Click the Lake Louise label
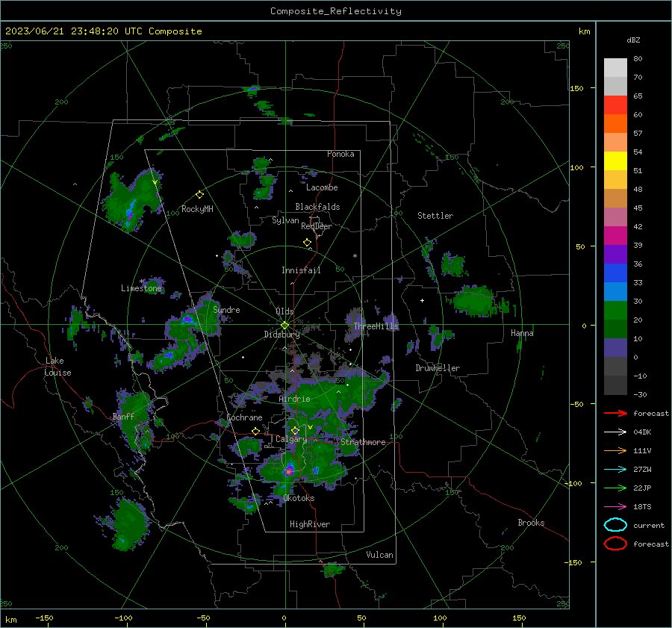Viewport: 672px width, 628px height. pyautogui.click(x=58, y=367)
